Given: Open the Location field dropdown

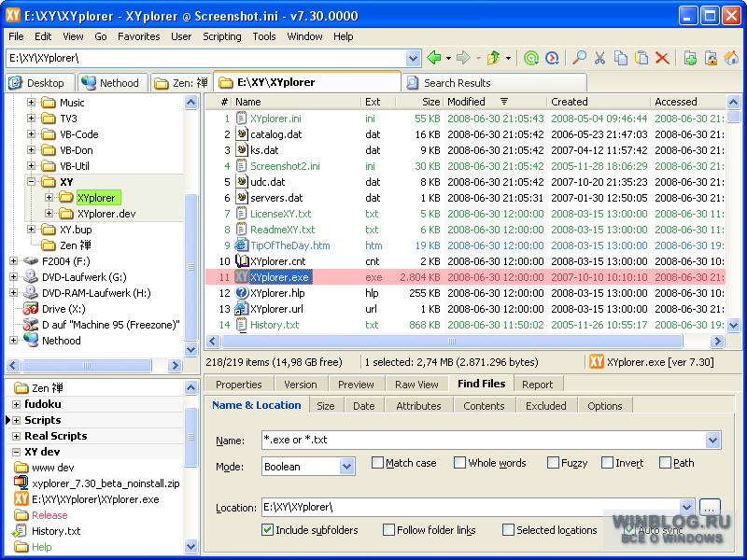Looking at the screenshot, I should click(x=686, y=507).
